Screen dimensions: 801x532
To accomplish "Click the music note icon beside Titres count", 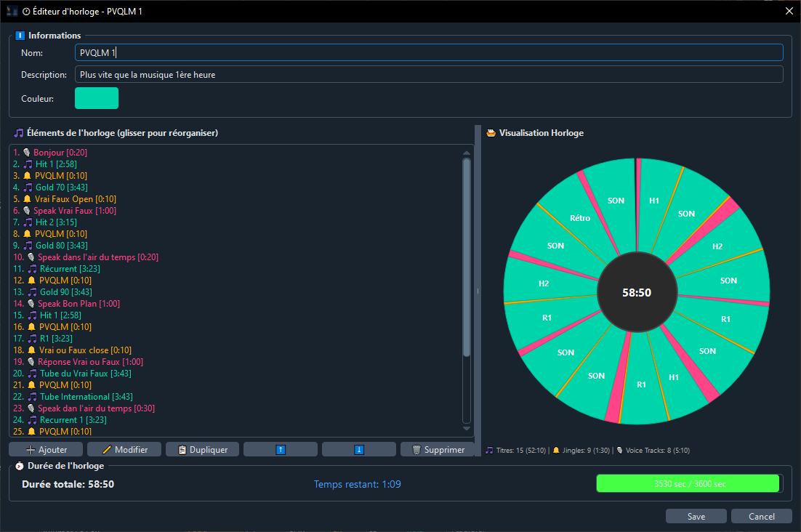I will coord(488,450).
